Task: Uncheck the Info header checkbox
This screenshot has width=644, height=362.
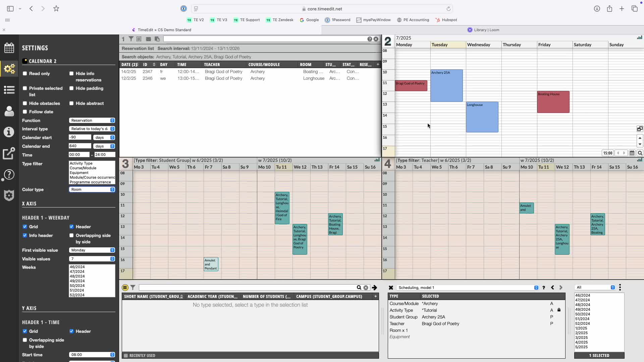Action: [x=25, y=235]
